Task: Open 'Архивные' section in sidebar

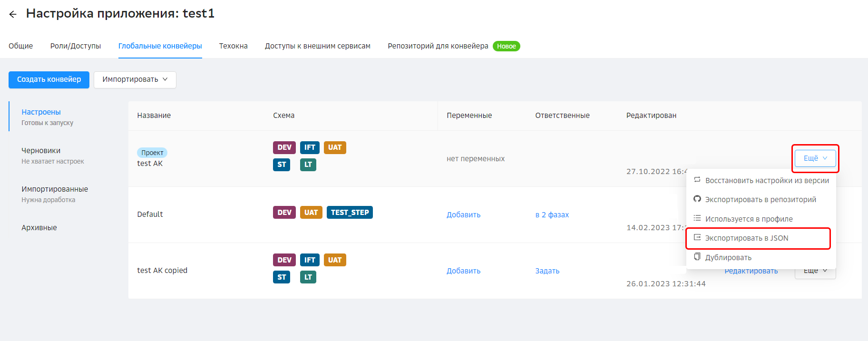Action: [x=39, y=228]
